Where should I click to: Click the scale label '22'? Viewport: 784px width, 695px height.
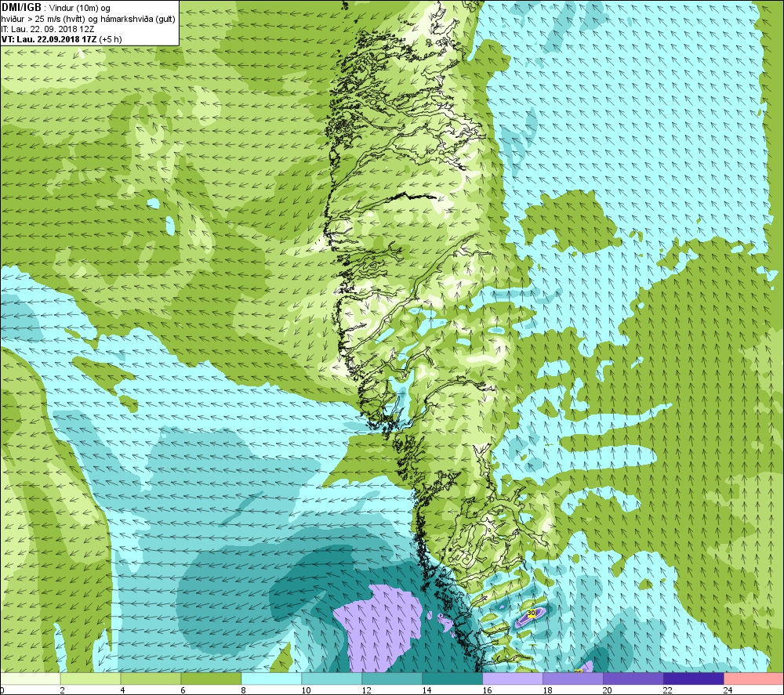coord(667,690)
